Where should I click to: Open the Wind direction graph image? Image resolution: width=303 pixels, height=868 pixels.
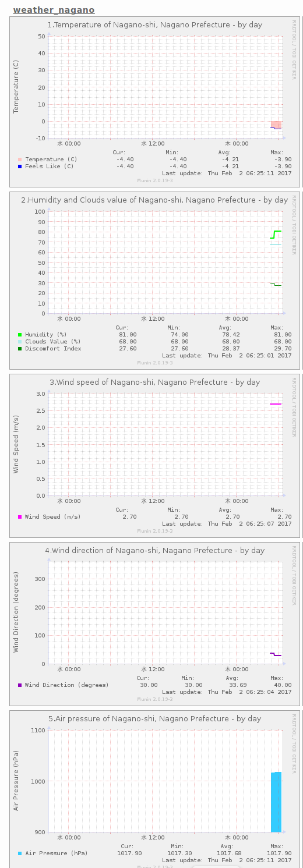coord(154,624)
